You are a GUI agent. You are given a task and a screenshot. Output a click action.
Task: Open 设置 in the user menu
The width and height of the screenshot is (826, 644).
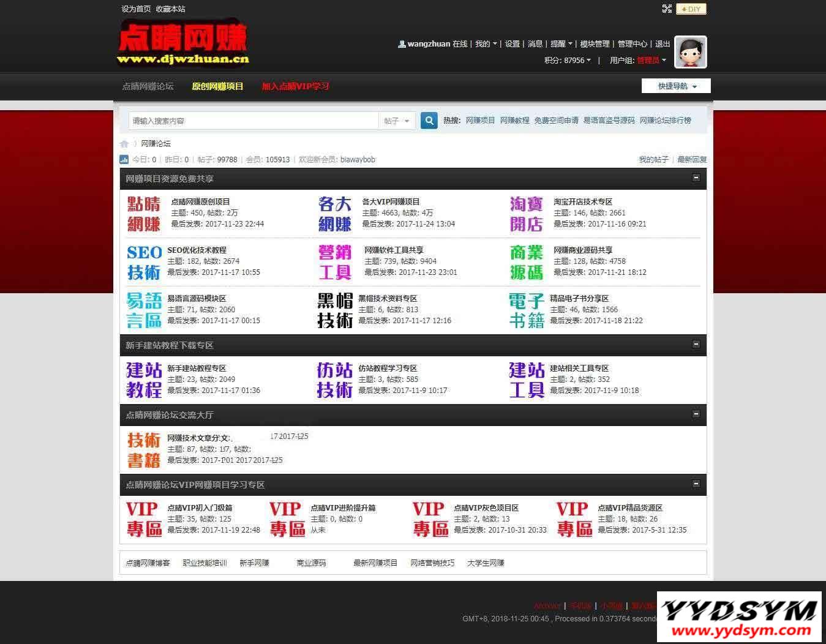[x=512, y=44]
